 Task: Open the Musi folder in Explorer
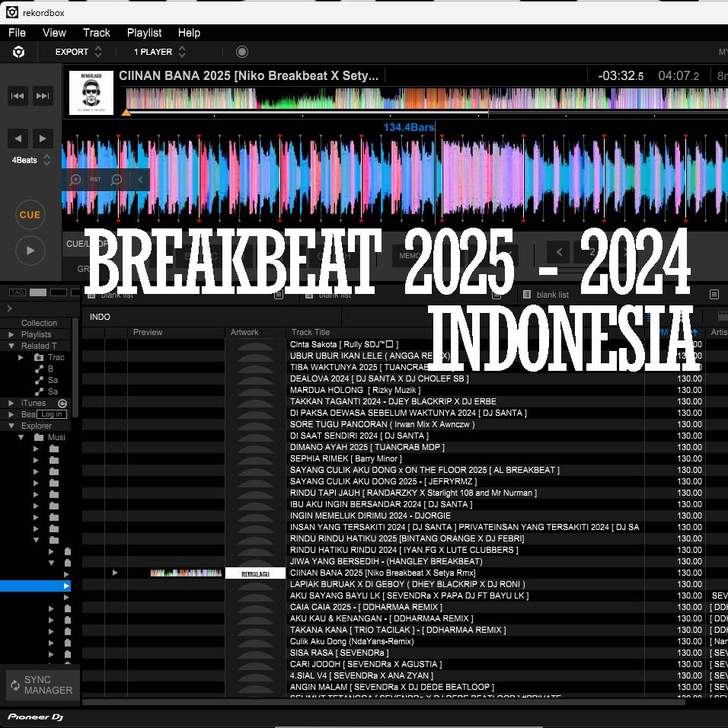49,437
